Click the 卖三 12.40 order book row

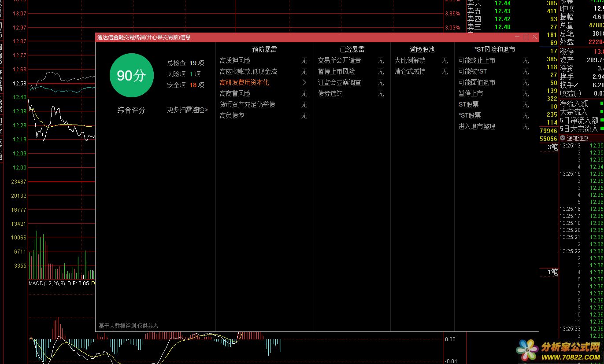pos(512,27)
